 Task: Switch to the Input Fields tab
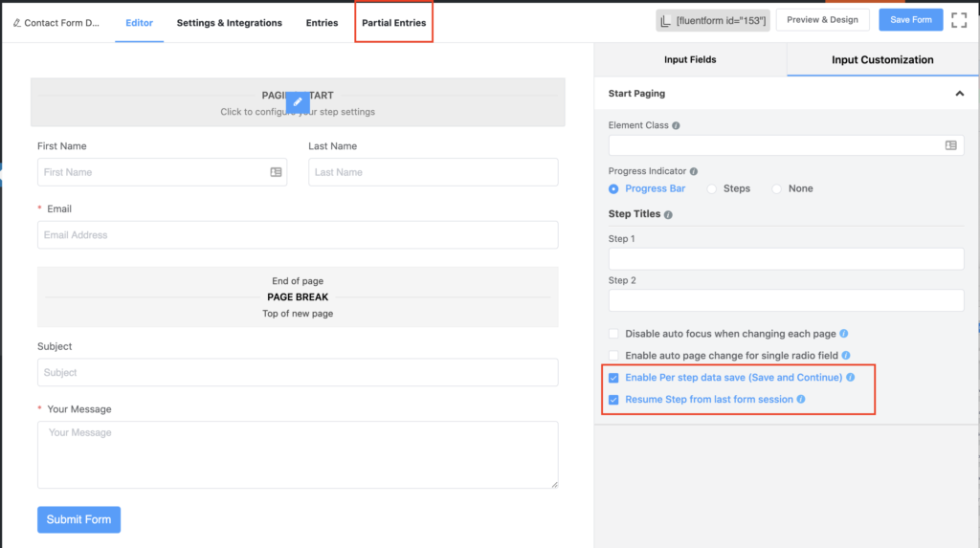690,59
